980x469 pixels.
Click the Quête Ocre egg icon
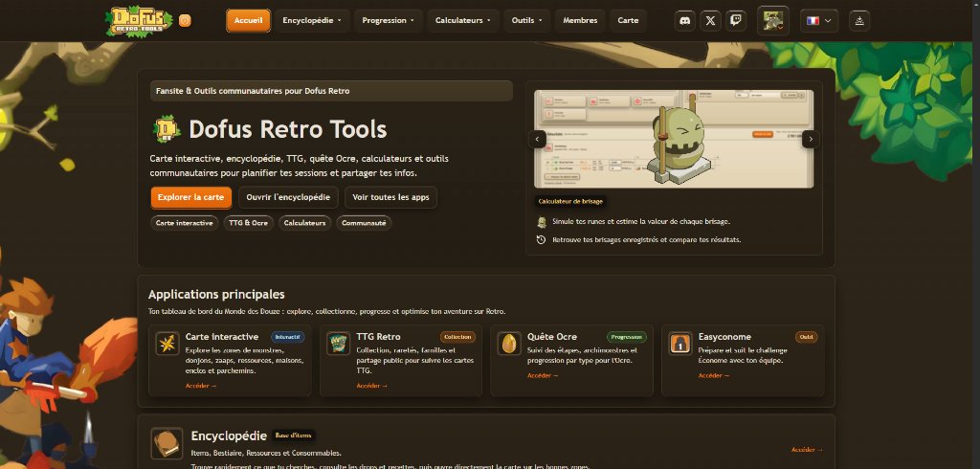pyautogui.click(x=509, y=344)
